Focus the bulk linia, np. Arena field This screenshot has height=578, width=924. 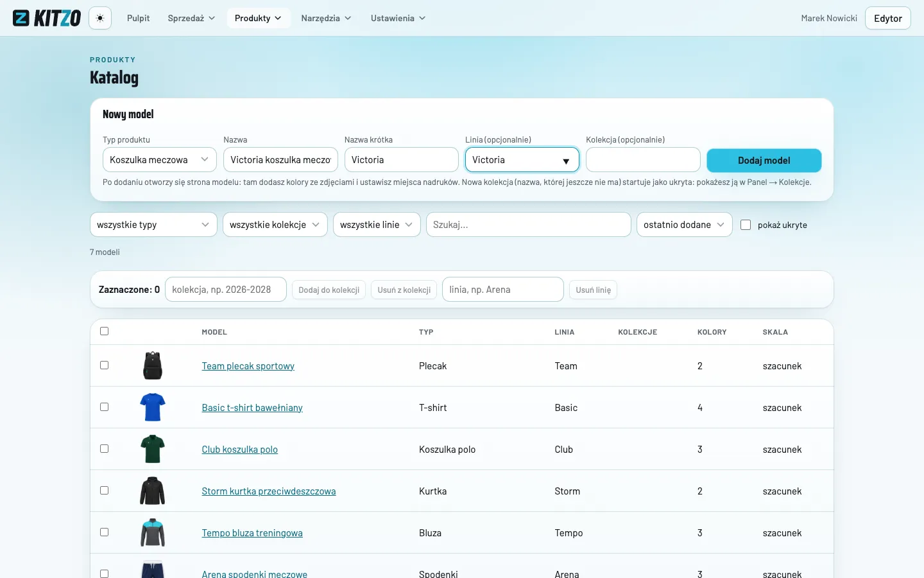click(x=503, y=290)
